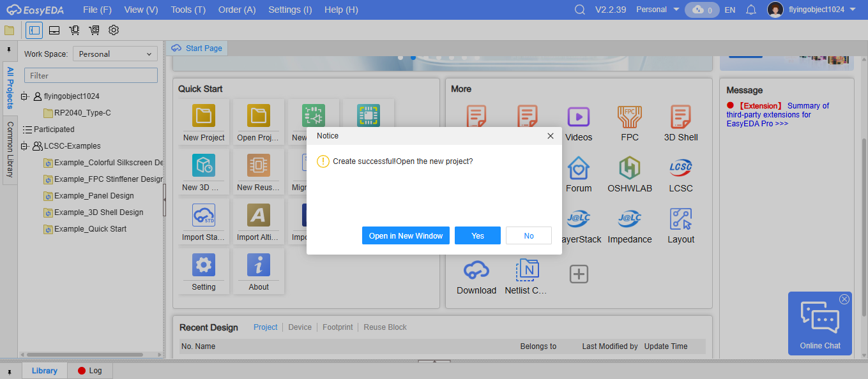Click the Netlist Compare icon
The height and width of the screenshot is (379, 868).
coord(527,271)
